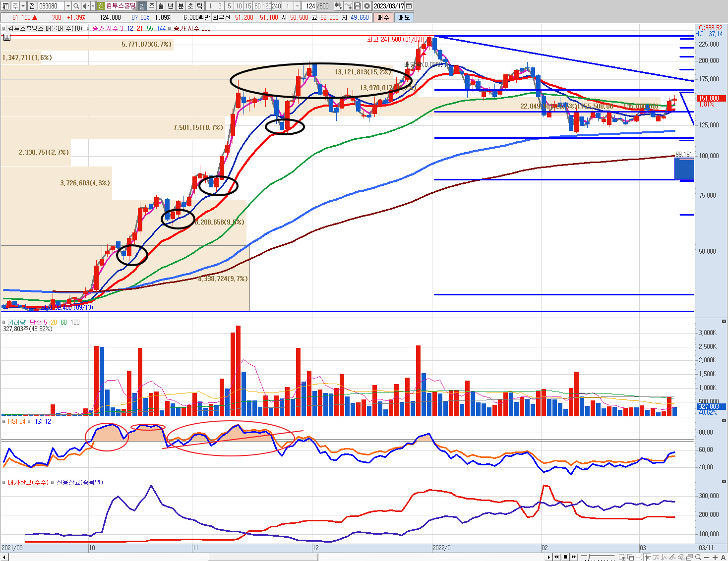The image size is (728, 561).
Task: Click the speaker sound icon in toolbar
Action: point(86,6)
